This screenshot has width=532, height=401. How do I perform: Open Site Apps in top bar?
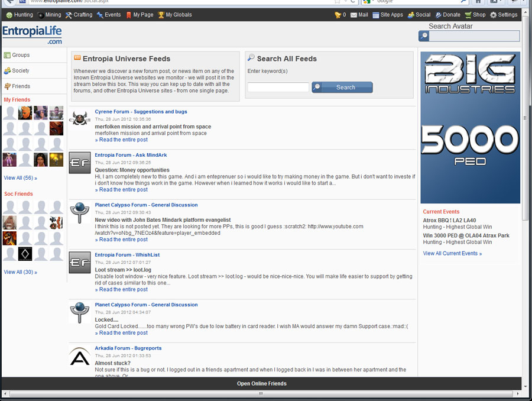(x=388, y=15)
